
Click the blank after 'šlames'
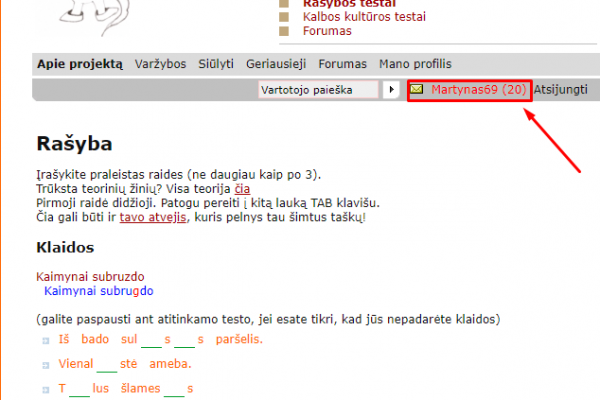coord(174,389)
